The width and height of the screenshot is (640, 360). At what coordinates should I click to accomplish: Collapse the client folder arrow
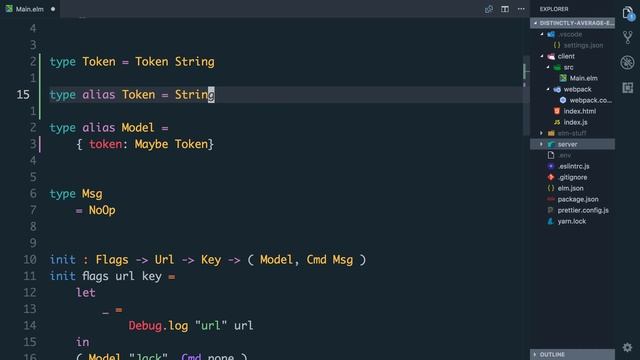click(x=542, y=56)
